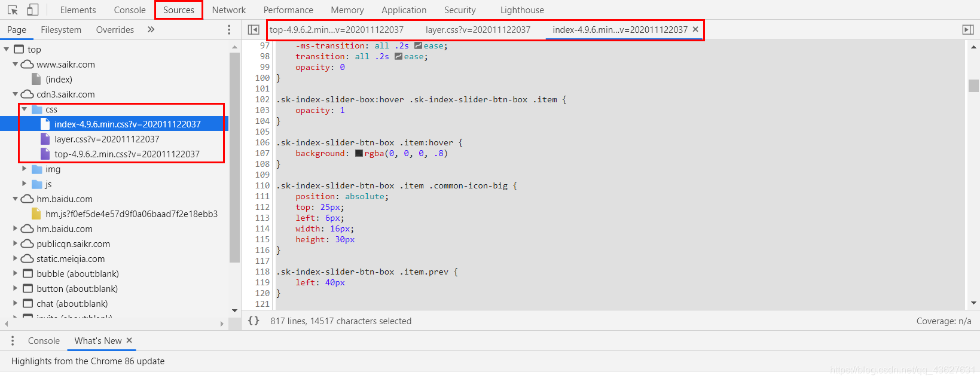The width and height of the screenshot is (980, 381).
Task: Open top-4.9.6.2.min.css file in tree
Action: click(127, 154)
